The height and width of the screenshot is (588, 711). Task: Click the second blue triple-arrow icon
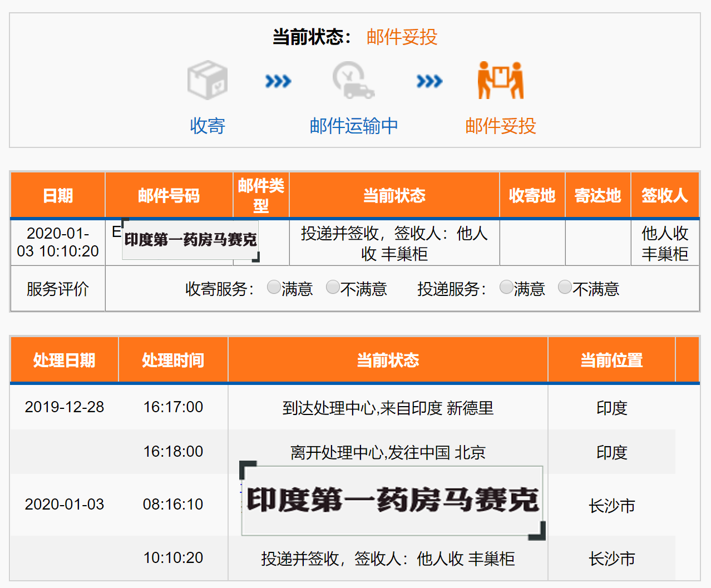coord(429,82)
